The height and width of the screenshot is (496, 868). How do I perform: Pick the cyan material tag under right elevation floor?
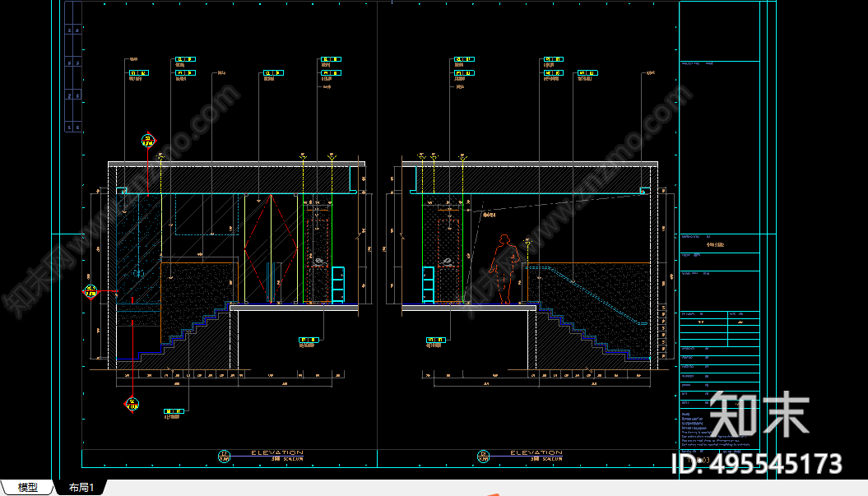tap(436, 340)
